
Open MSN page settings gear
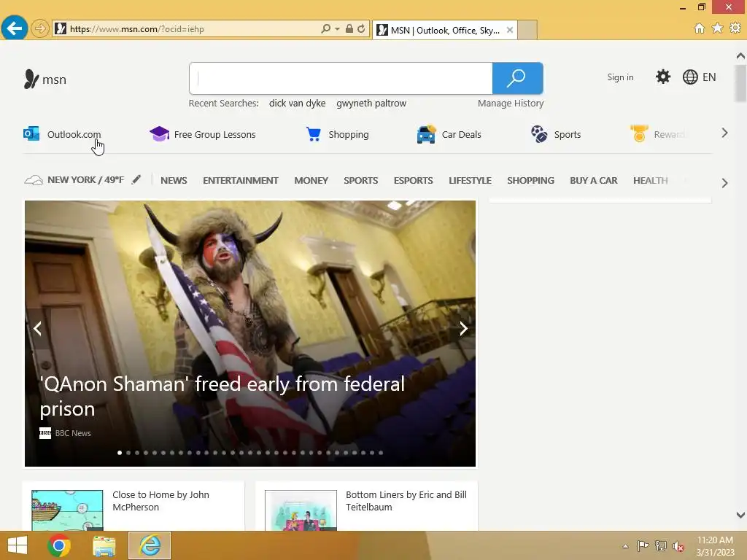(662, 77)
